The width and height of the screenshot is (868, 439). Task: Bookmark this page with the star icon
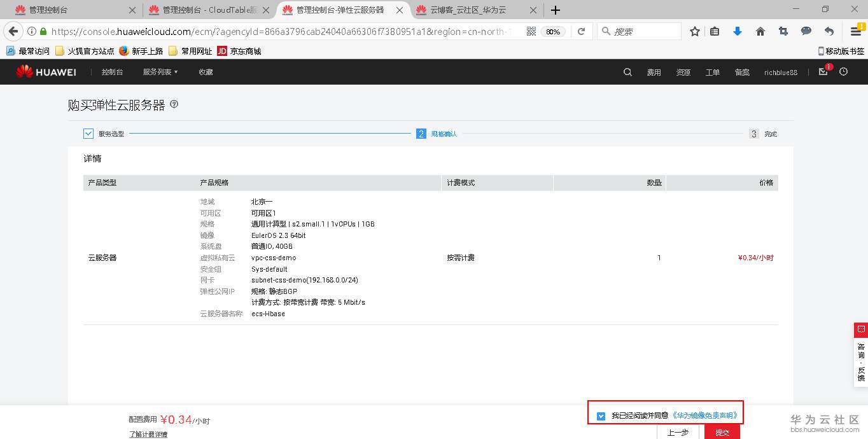[695, 31]
